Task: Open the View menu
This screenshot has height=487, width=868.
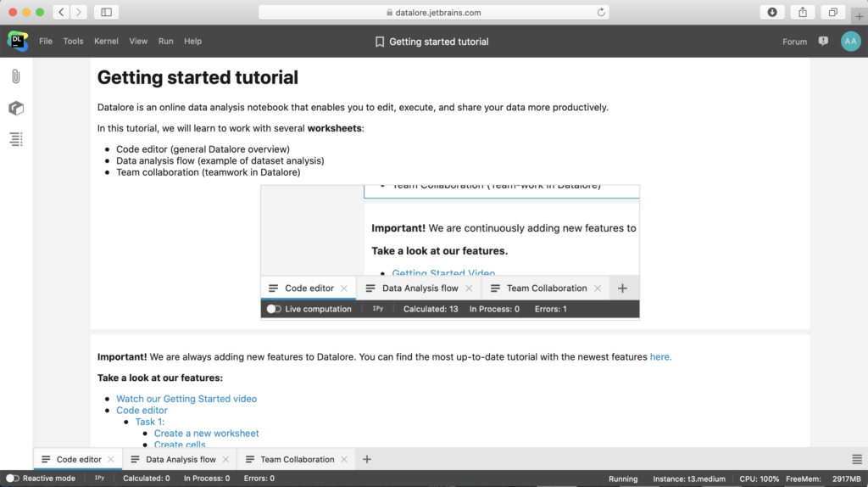Action: pyautogui.click(x=138, y=41)
